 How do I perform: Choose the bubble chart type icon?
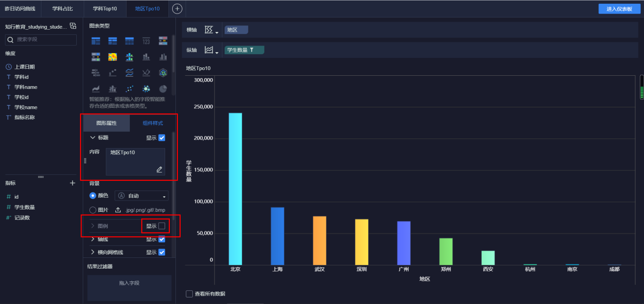(146, 88)
